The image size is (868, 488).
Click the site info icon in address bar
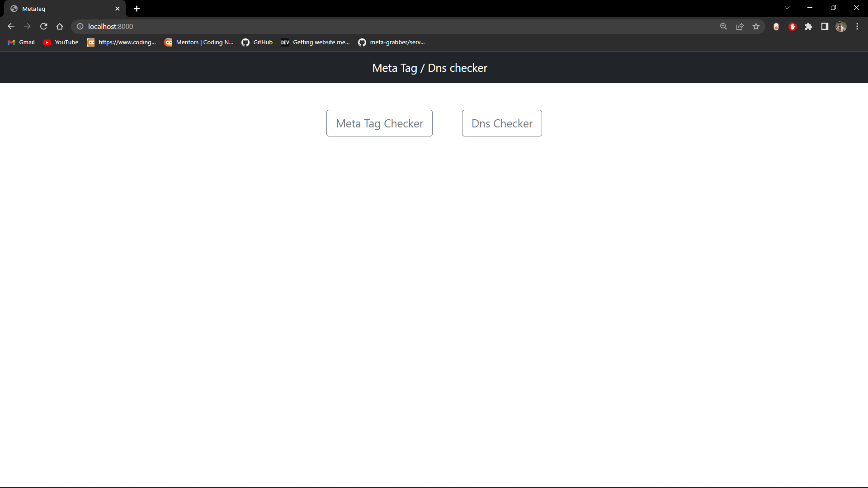point(80,26)
